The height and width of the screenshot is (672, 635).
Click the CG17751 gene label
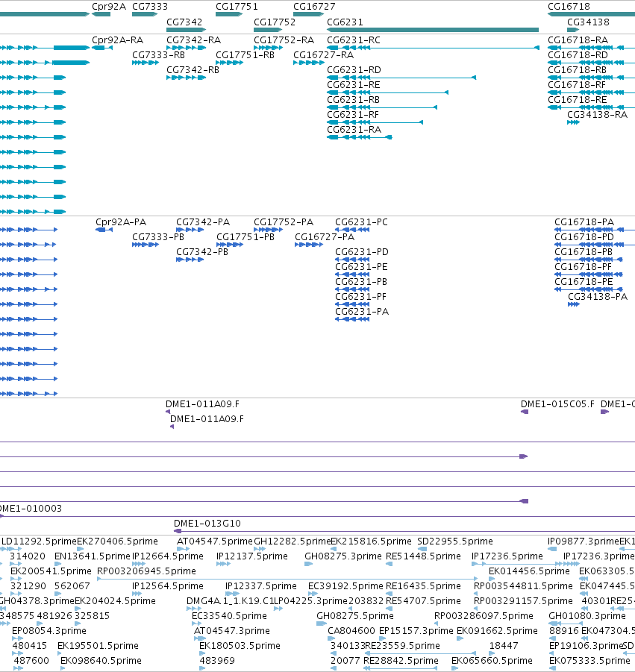pos(237,7)
